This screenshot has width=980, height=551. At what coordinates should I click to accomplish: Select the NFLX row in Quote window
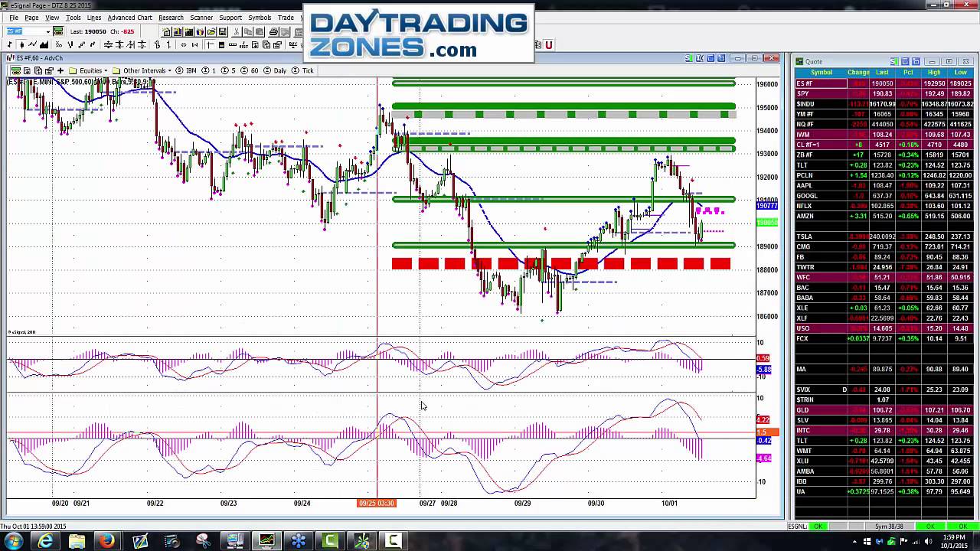(884, 206)
